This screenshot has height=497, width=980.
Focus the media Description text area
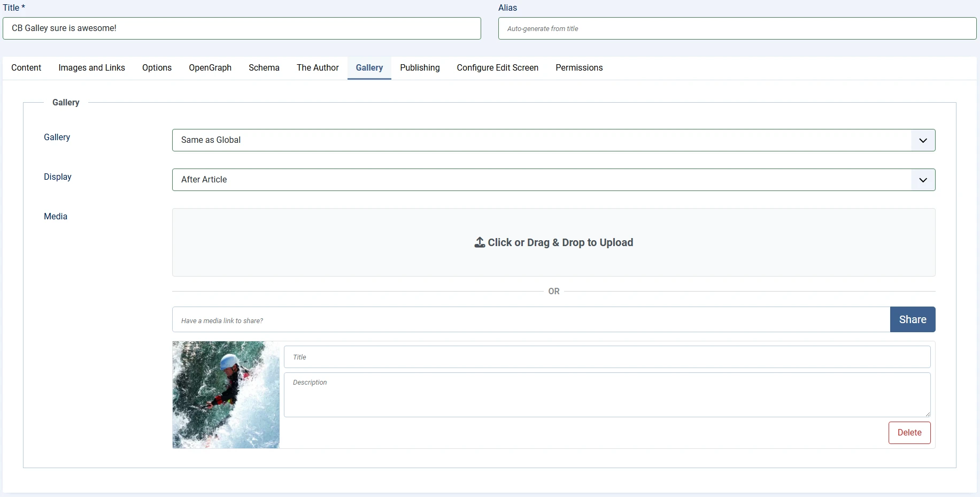click(606, 395)
